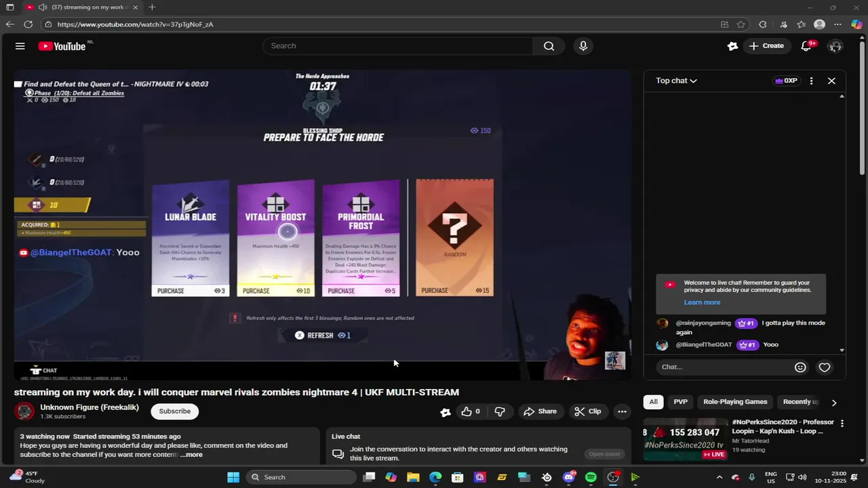
Task: Add page to browser favorites
Action: pyautogui.click(x=741, y=24)
